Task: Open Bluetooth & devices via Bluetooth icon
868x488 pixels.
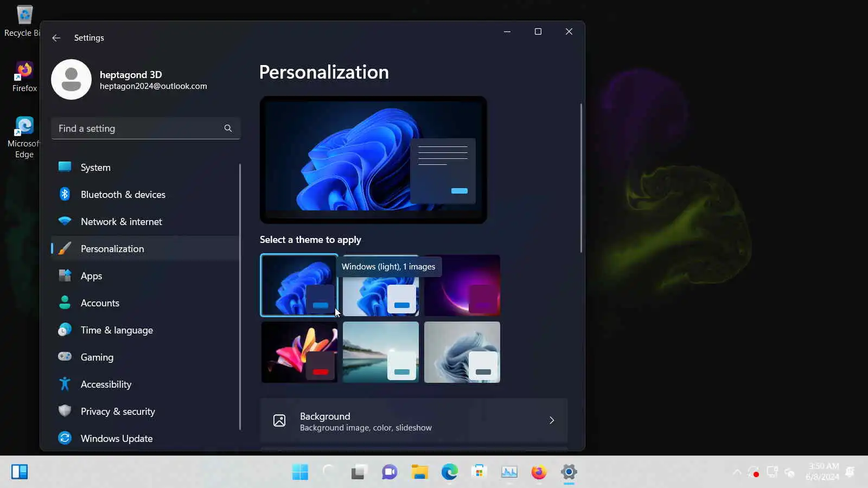Action: click(x=65, y=194)
